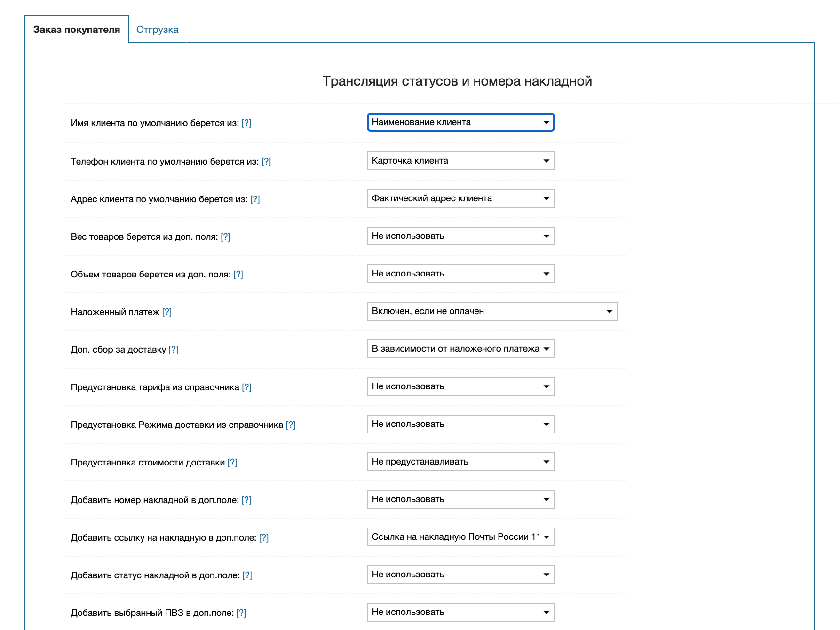Select the Заказ покупателя tab
This screenshot has width=840, height=630.
click(x=77, y=30)
